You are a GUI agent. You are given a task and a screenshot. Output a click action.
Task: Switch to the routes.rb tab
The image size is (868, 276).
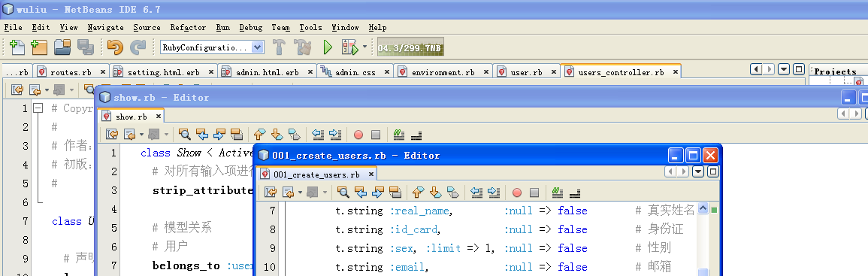71,72
